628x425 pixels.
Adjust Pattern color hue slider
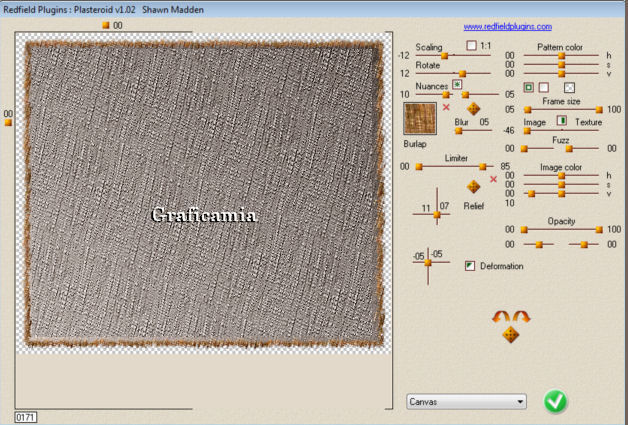click(562, 56)
